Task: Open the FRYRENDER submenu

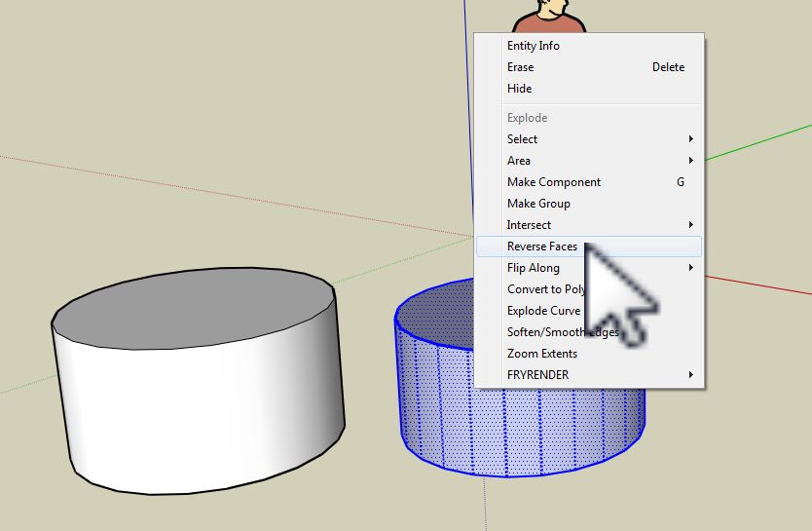Action: coord(538,375)
